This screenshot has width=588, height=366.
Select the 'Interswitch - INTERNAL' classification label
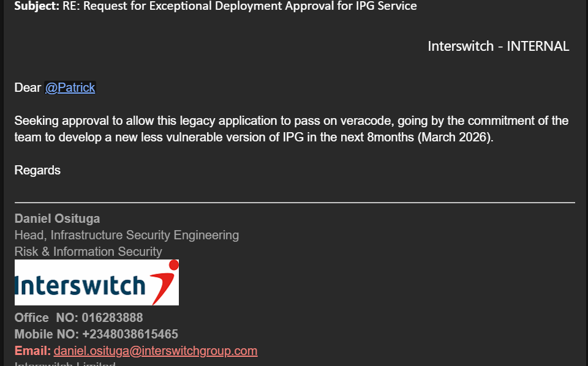[498, 46]
